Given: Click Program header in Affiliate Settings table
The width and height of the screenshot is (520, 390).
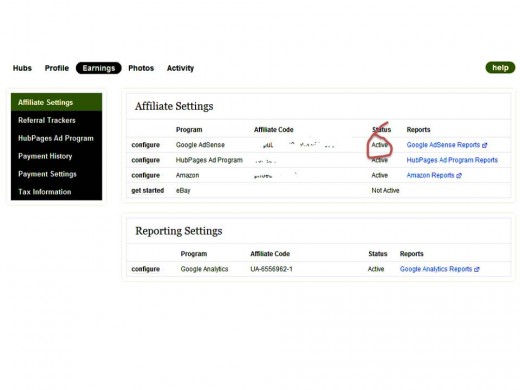Looking at the screenshot, I should [189, 130].
